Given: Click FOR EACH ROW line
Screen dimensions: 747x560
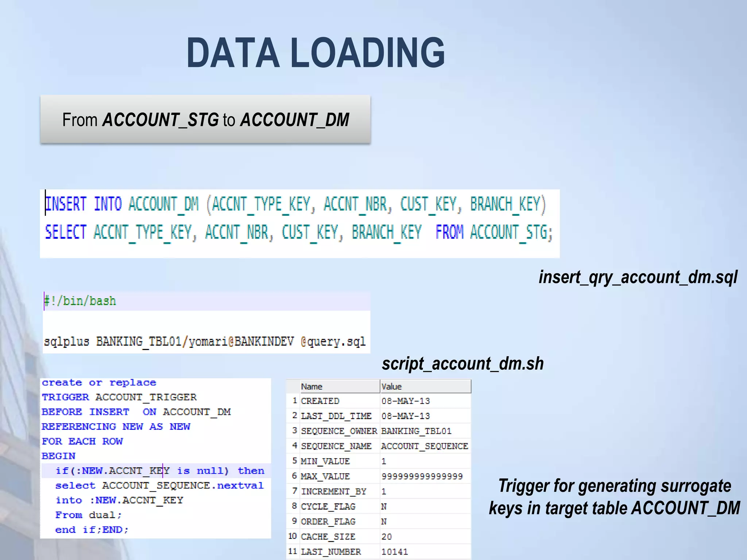Looking at the screenshot, I should pyautogui.click(x=82, y=441).
